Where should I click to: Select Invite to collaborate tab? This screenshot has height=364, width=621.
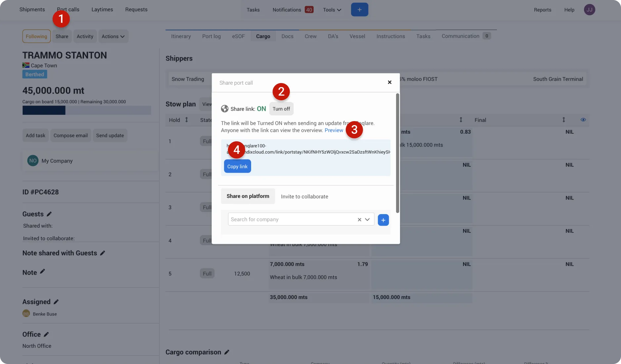[x=304, y=197]
